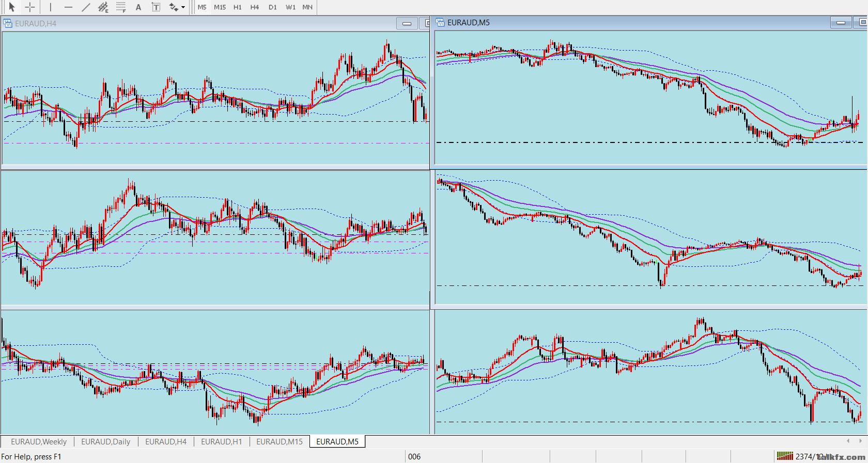
Task: Select the EURAUD,M5 chart tab
Action: point(337,442)
